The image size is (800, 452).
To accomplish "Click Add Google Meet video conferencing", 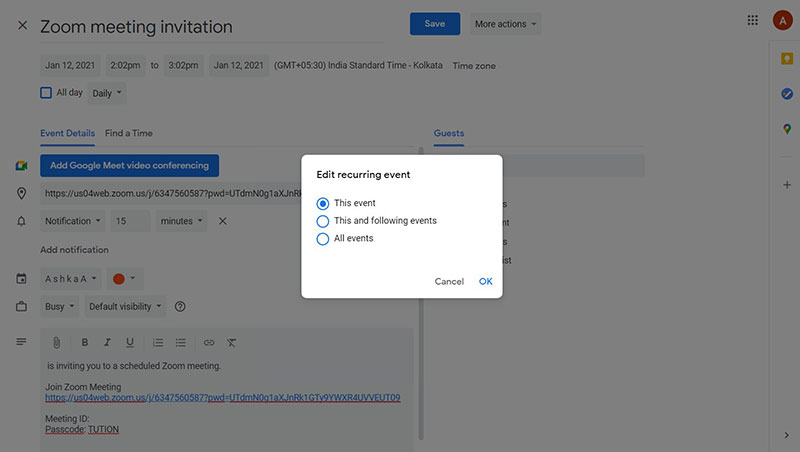I will (130, 166).
